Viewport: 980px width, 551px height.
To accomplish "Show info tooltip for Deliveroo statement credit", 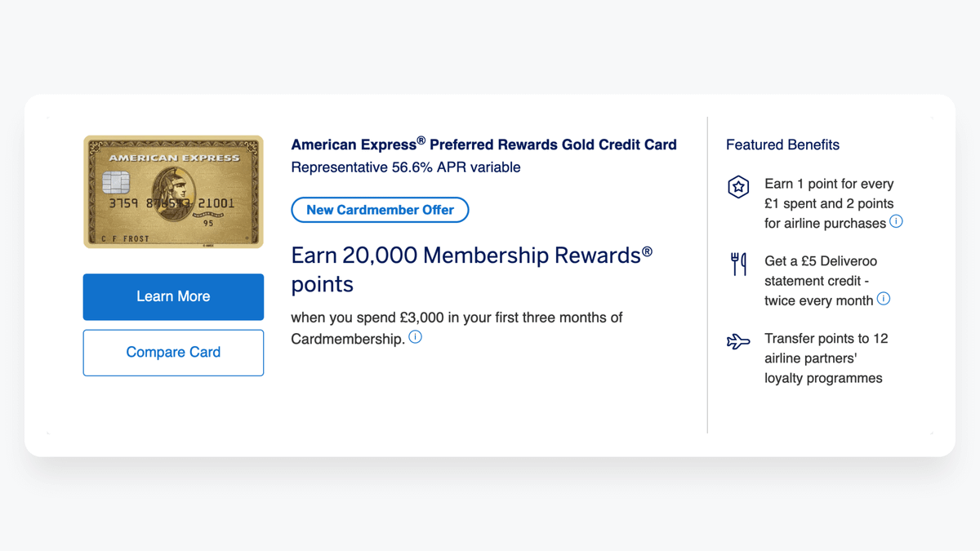I will [884, 300].
